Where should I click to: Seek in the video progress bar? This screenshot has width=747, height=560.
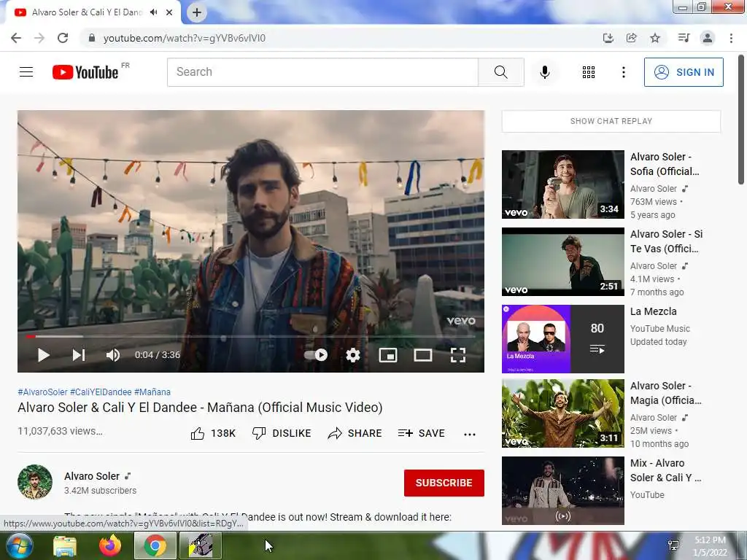click(251, 336)
